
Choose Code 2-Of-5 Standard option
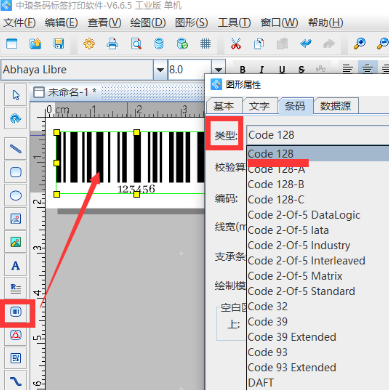pos(318,291)
